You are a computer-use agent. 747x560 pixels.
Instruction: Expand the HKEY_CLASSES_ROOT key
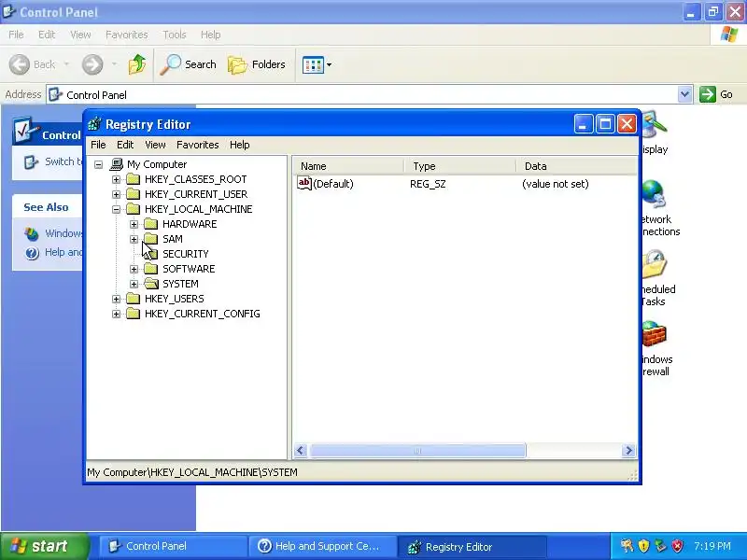116,179
